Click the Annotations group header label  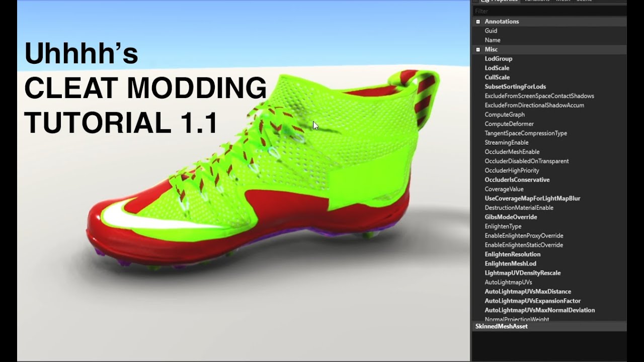point(502,22)
